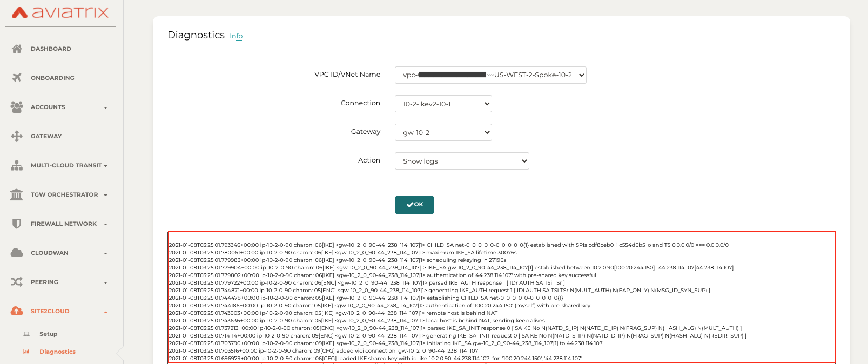Select Diagnostics under Site2Cloud
Image resolution: width=868 pixels, height=364 pixels.
[57, 352]
